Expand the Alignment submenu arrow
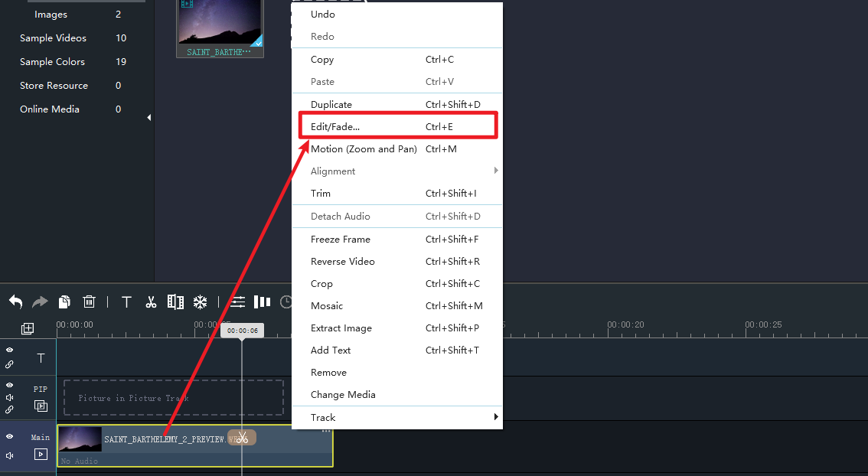The height and width of the screenshot is (476, 868). 496,171
